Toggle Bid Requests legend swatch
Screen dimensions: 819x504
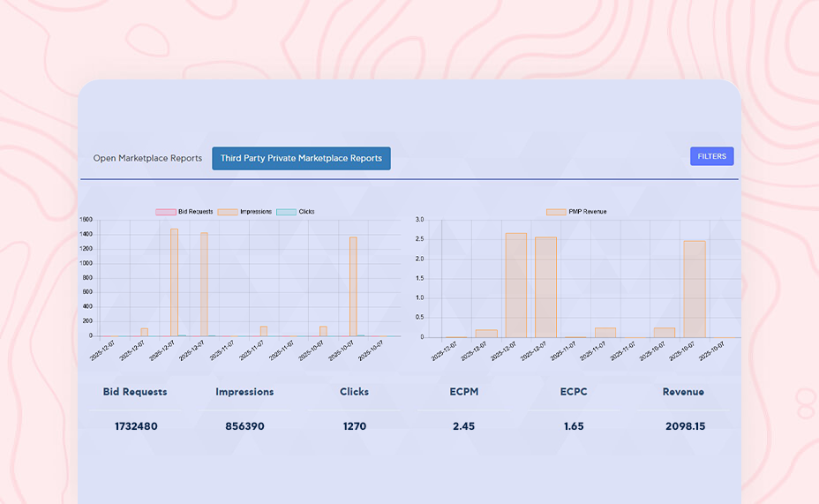pos(166,212)
